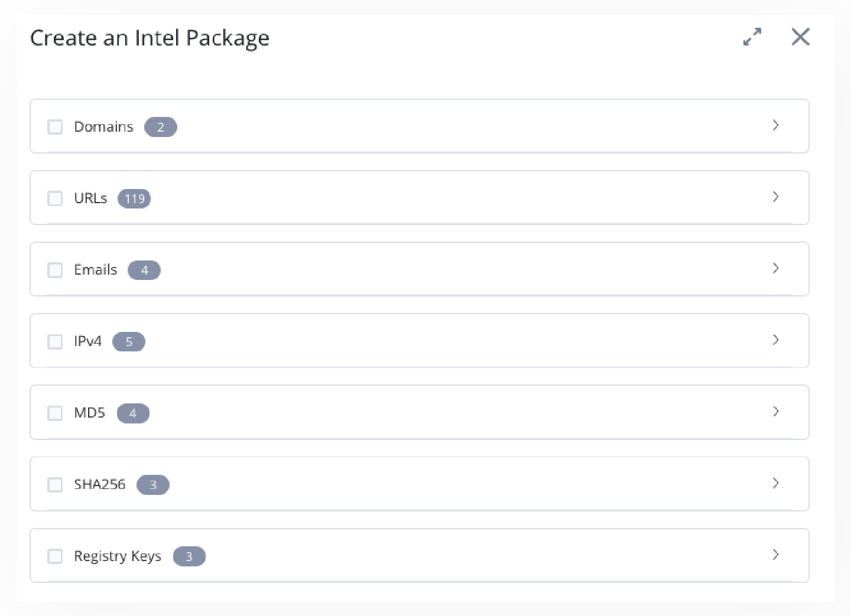Expand the MD5 row chevron

(775, 411)
